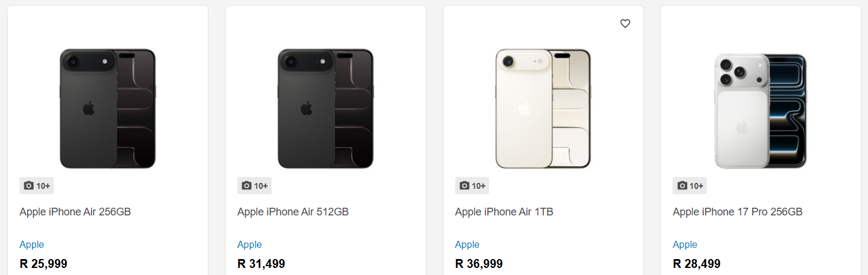Viewport: 868px width, 275px height.
Task: Click the black iPhone Air 256GB image
Action: [107, 109]
